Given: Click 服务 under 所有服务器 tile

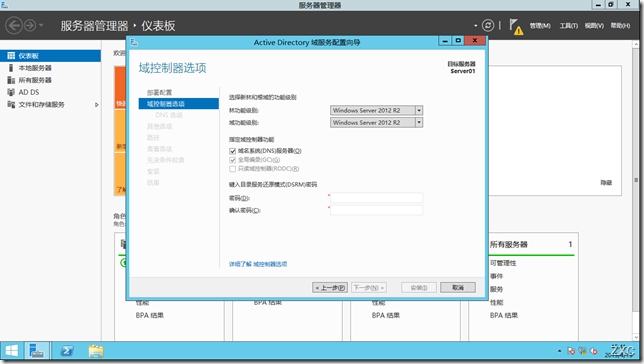Looking at the screenshot, I should [x=496, y=289].
